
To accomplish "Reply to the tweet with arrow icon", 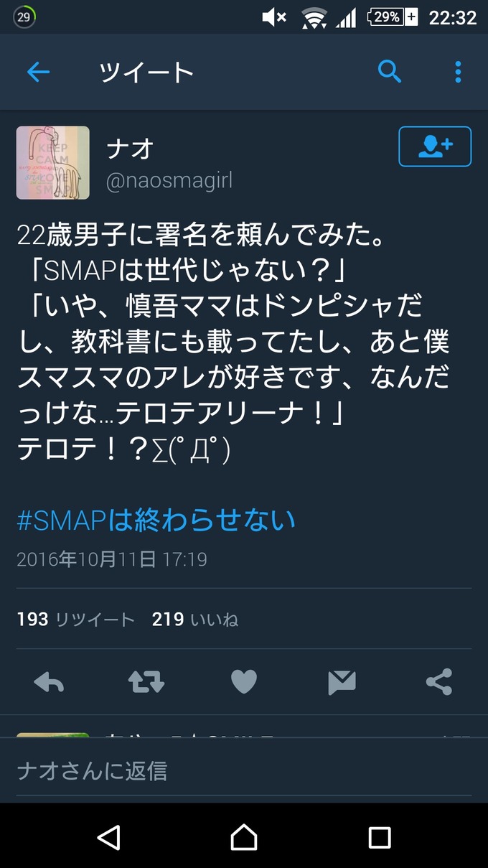I will coord(49,681).
